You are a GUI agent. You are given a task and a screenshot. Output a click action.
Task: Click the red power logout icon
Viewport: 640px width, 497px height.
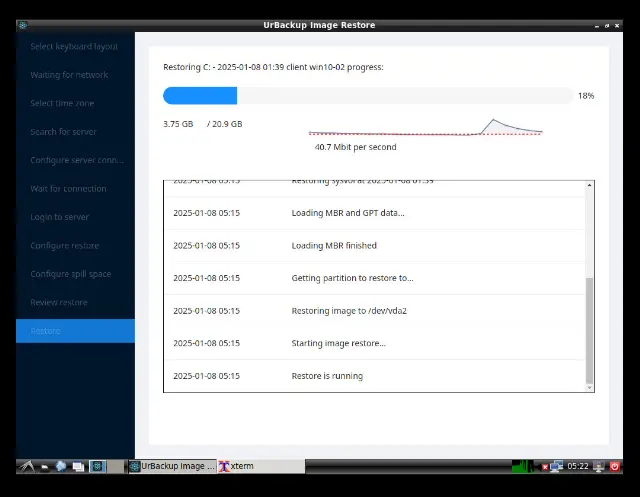tap(614, 466)
